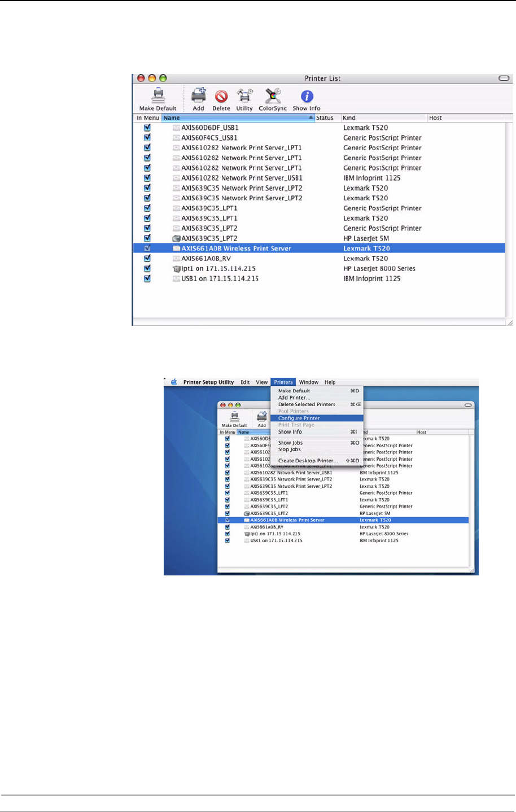Click the Add printer icon in Printer List window

click(198, 95)
